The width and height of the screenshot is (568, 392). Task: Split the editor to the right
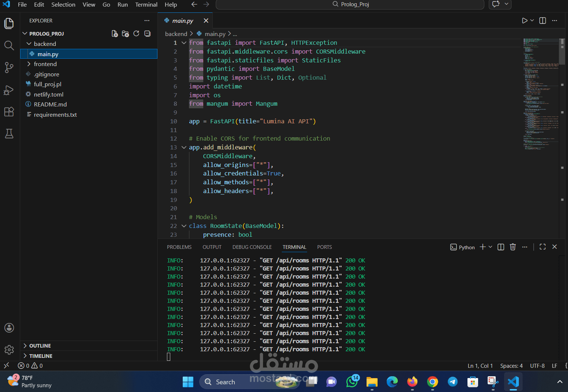click(x=542, y=21)
